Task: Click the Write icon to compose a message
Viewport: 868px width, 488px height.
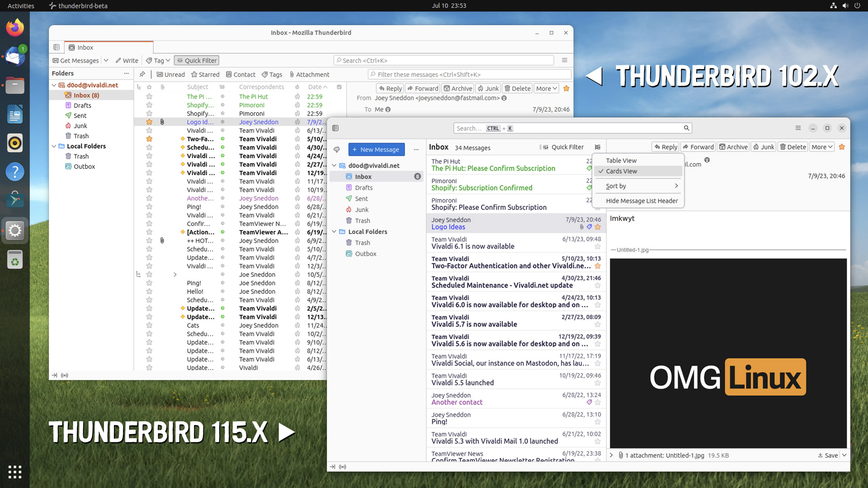Action: coord(127,60)
